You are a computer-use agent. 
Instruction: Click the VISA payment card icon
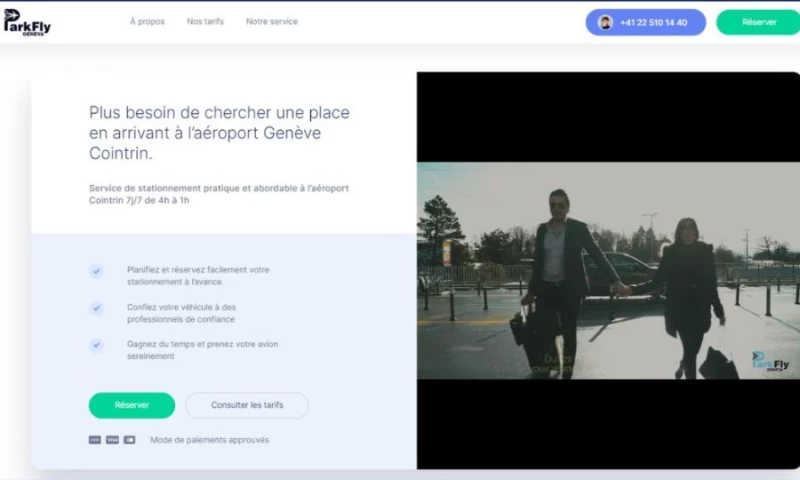(112, 440)
